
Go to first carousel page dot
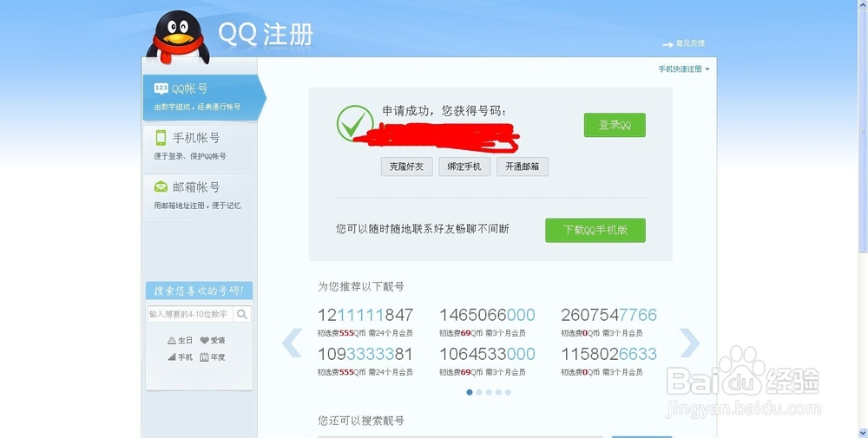470,392
